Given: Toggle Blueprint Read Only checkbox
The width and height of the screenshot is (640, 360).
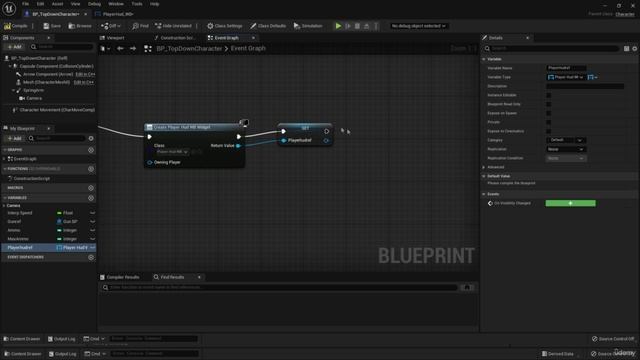Looking at the screenshot, I should click(549, 104).
